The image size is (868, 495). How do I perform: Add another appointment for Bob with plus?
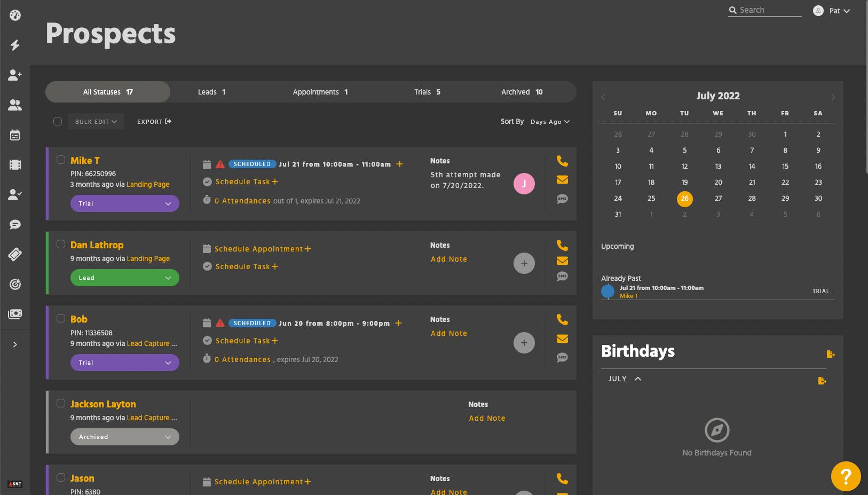point(398,323)
